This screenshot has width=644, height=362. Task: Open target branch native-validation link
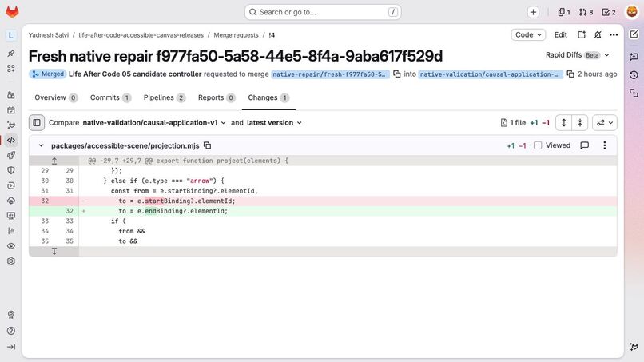(x=490, y=74)
